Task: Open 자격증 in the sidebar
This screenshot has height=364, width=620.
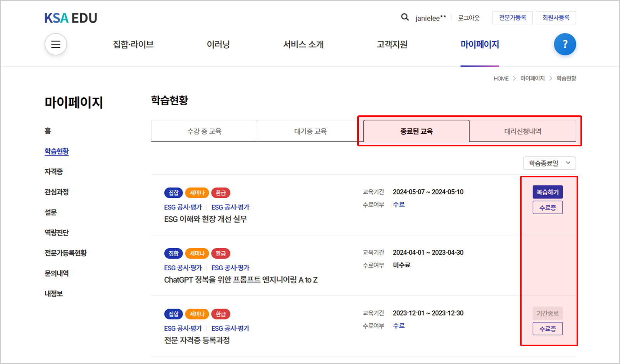Action: [x=54, y=172]
